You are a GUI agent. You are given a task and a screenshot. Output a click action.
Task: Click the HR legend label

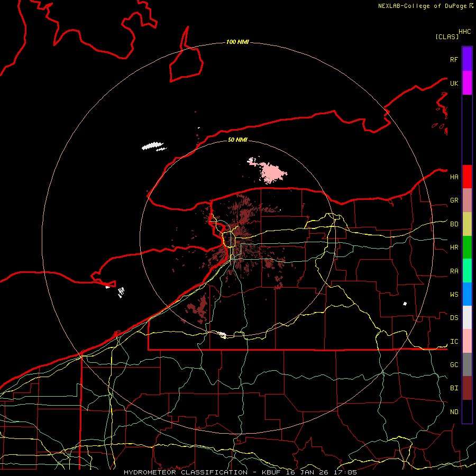click(x=454, y=247)
